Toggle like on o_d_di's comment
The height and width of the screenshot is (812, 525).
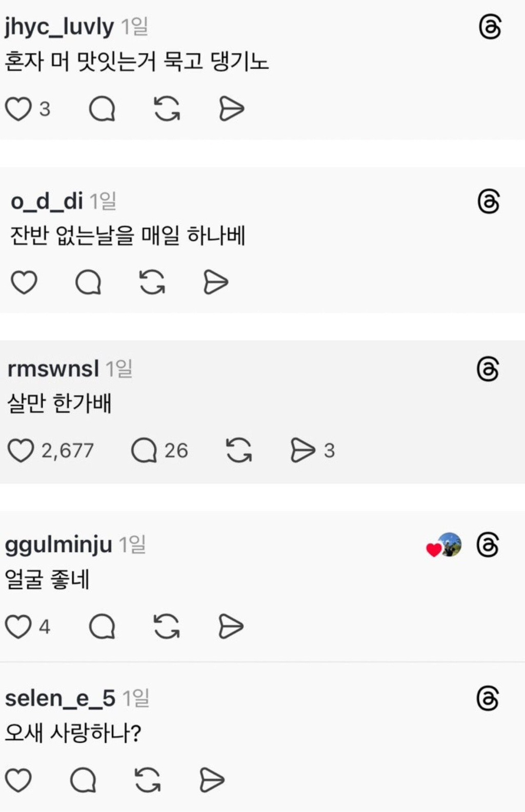coord(24,282)
